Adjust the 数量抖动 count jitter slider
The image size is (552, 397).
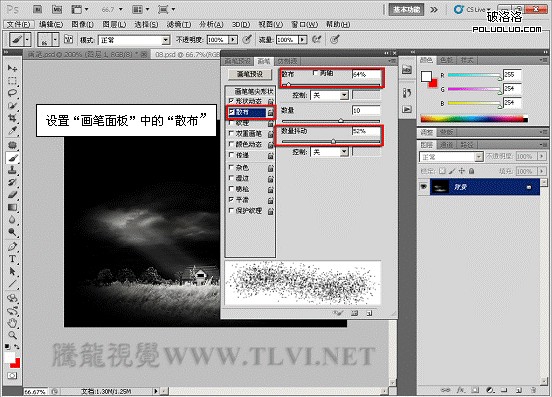331,141
